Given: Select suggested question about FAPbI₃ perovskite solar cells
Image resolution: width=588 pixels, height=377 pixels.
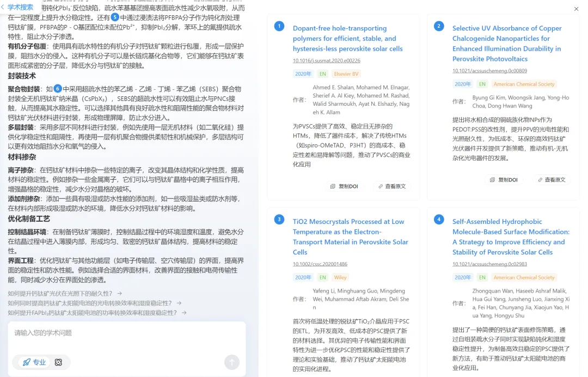Looking at the screenshot, I should pyautogui.click(x=97, y=313).
